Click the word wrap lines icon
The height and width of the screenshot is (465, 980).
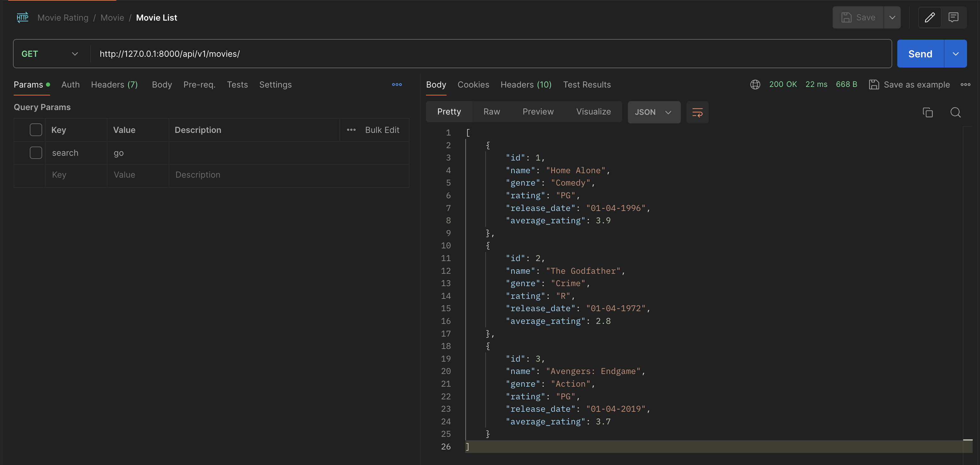(697, 112)
